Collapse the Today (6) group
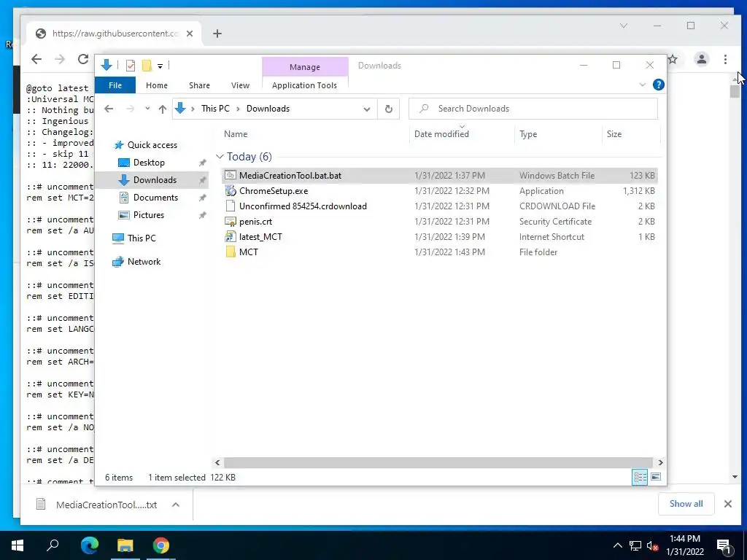Viewport: 747px width, 560px height. coord(220,157)
